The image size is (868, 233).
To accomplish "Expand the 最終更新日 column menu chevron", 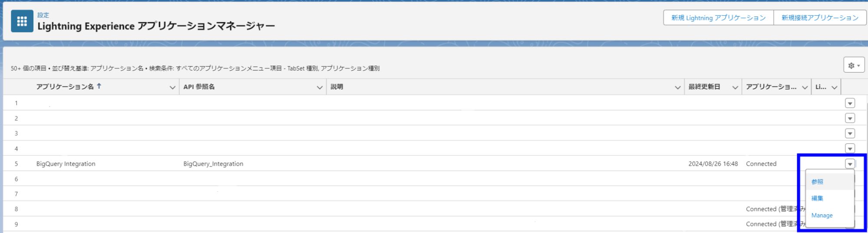I will [735, 87].
